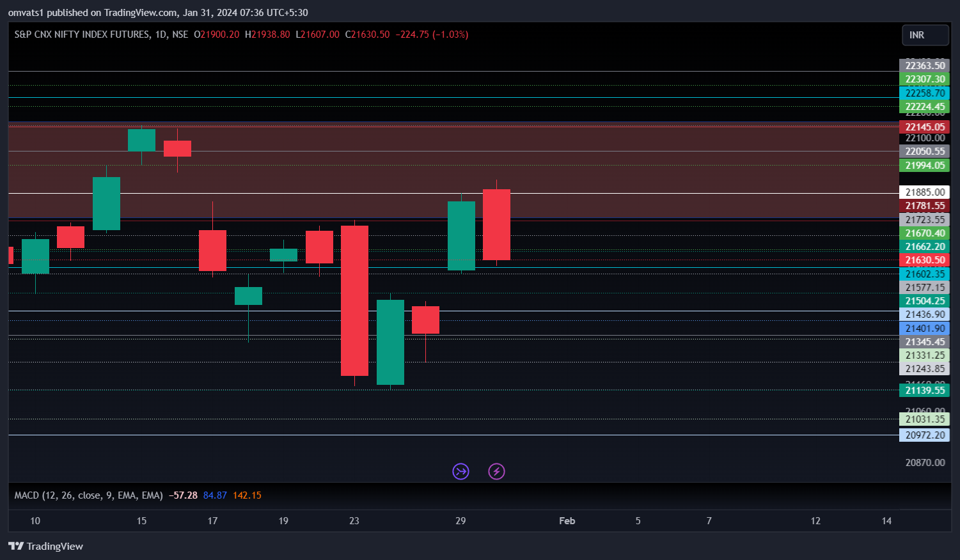Click the 21885.00 white price label

(x=925, y=192)
